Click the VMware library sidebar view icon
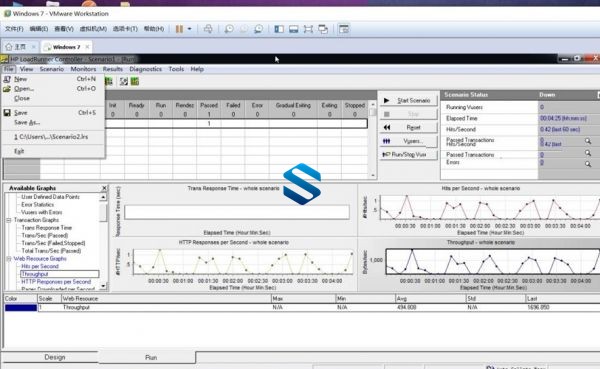 tap(279, 29)
